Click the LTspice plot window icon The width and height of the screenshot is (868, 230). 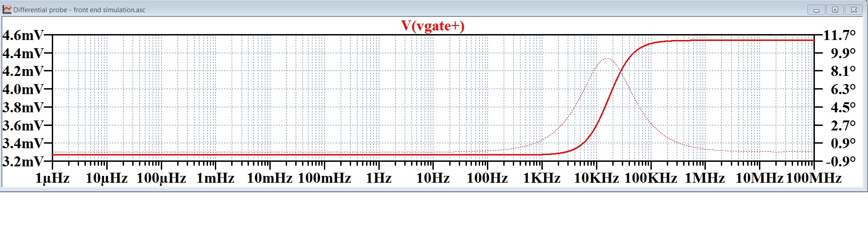coord(7,9)
